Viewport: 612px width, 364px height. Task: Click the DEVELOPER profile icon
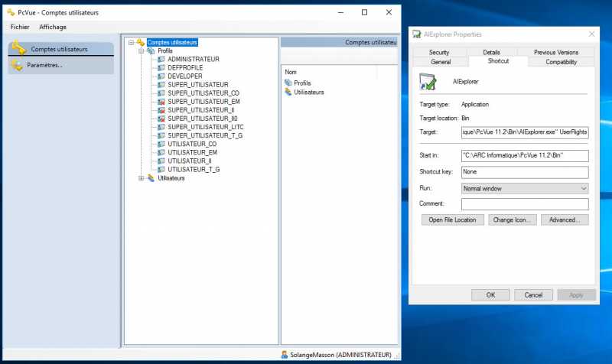(161, 76)
